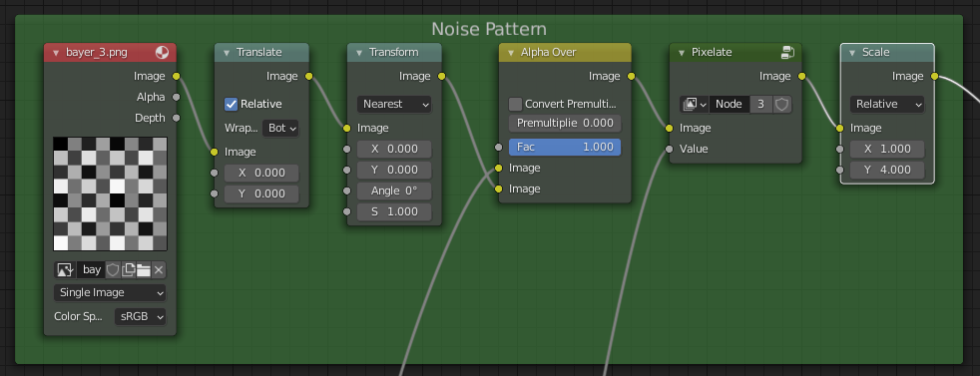Open image file with folder icon
Screen dimensions: 980x376
(x=144, y=270)
